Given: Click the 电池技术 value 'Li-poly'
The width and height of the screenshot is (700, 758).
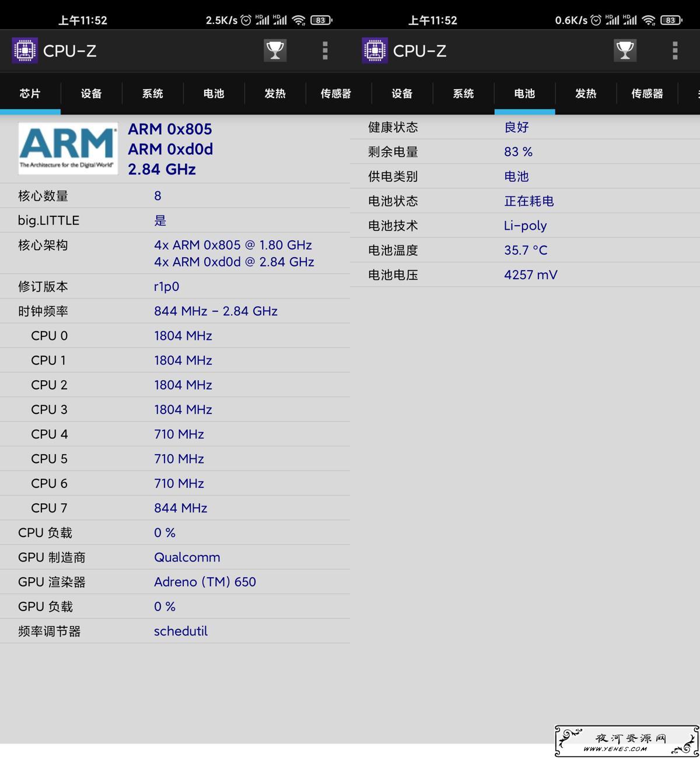Looking at the screenshot, I should click(526, 226).
